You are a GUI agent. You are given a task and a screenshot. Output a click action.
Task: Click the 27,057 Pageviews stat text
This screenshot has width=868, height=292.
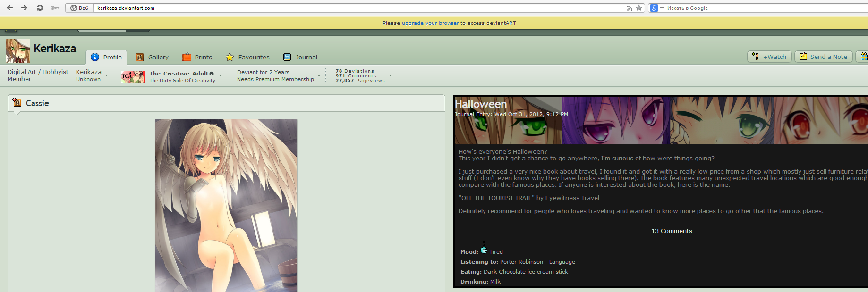pyautogui.click(x=360, y=81)
